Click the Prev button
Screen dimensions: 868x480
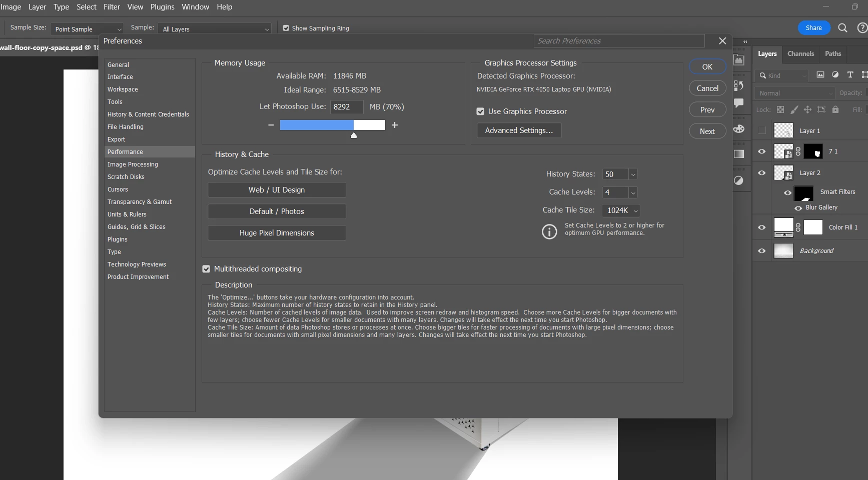tap(707, 110)
